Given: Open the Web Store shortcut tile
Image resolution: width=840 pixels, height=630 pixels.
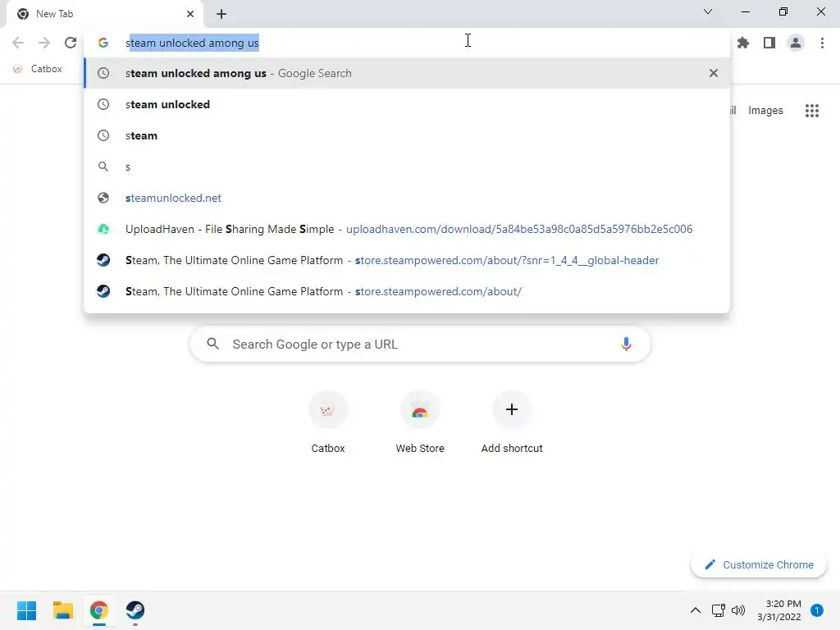Looking at the screenshot, I should [x=420, y=422].
